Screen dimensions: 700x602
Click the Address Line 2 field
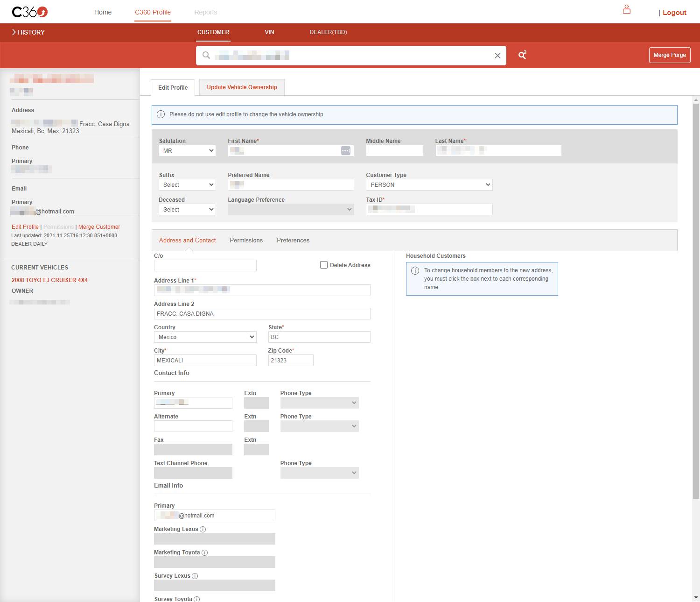(262, 313)
